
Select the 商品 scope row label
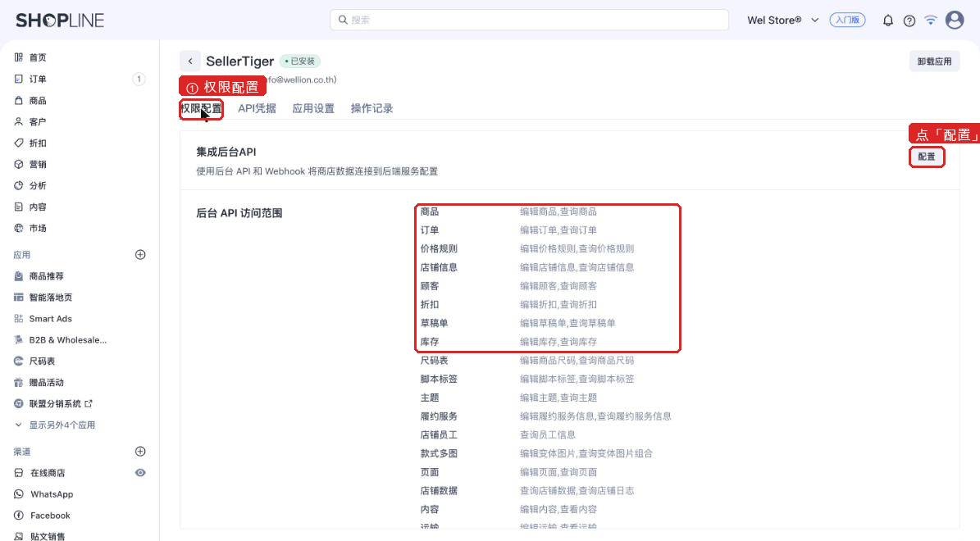click(430, 211)
